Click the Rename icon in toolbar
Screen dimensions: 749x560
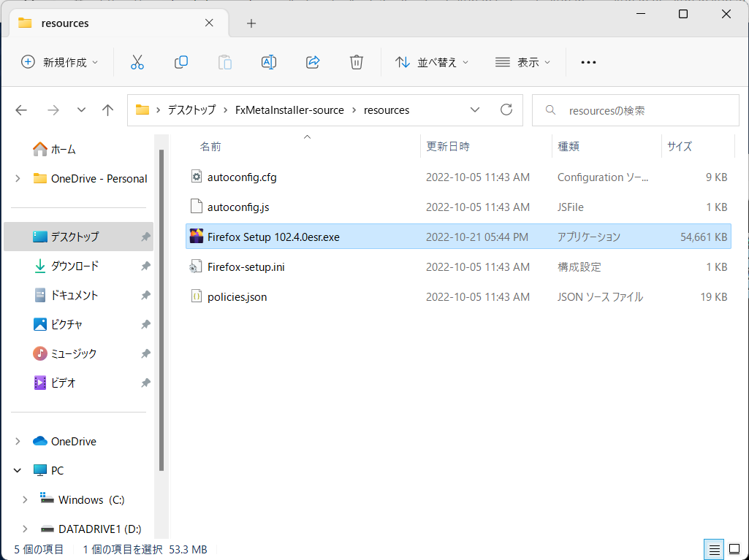pyautogui.click(x=269, y=62)
